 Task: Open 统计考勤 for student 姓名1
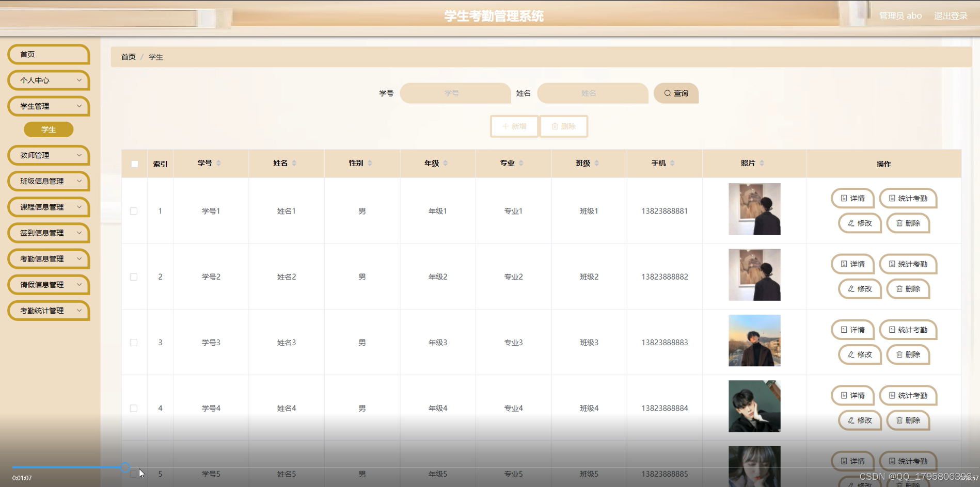(x=908, y=198)
